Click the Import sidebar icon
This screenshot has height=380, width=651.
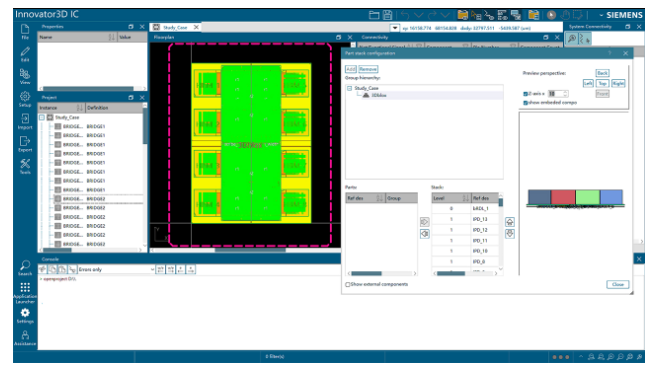(25, 122)
